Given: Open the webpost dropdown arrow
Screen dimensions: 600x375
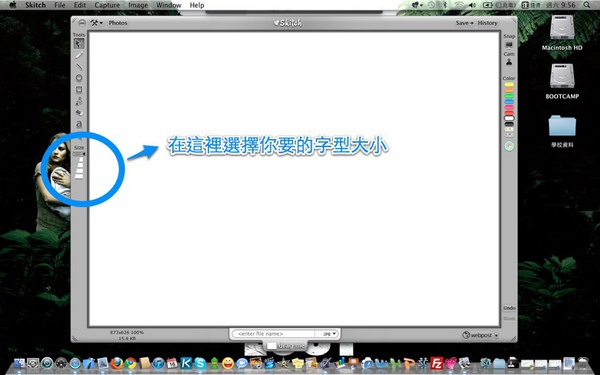Looking at the screenshot, I should point(496,335).
